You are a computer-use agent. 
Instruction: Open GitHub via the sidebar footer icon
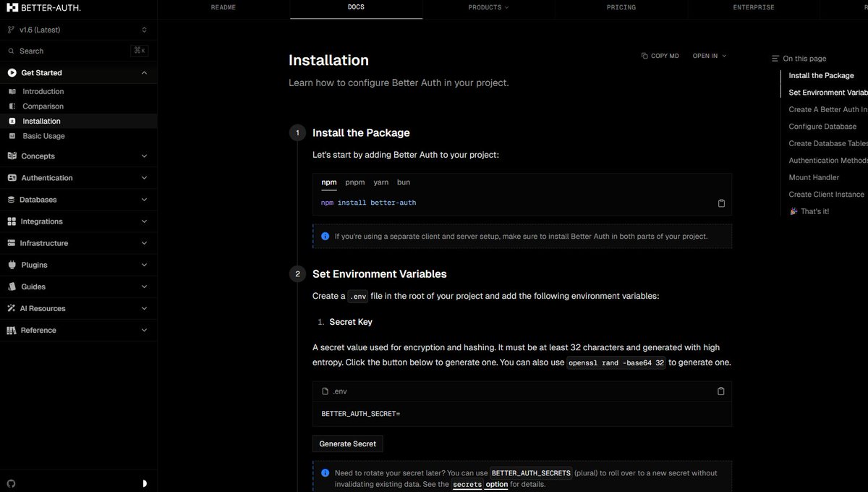[11, 483]
